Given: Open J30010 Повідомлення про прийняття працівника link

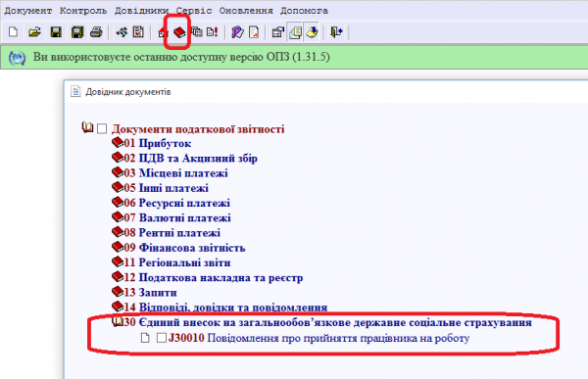Looking at the screenshot, I should click(318, 338).
